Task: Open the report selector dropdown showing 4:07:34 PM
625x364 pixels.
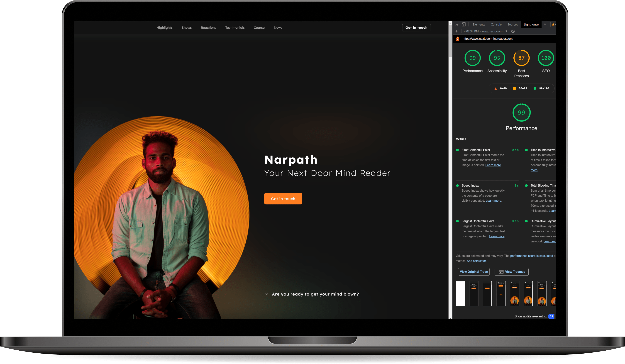Action: (486, 31)
